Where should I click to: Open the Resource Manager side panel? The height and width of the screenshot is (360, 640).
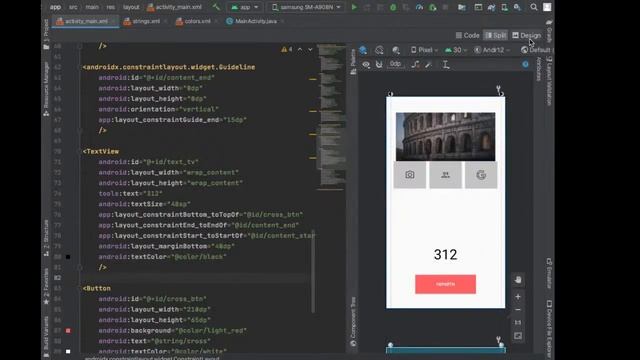46,89
